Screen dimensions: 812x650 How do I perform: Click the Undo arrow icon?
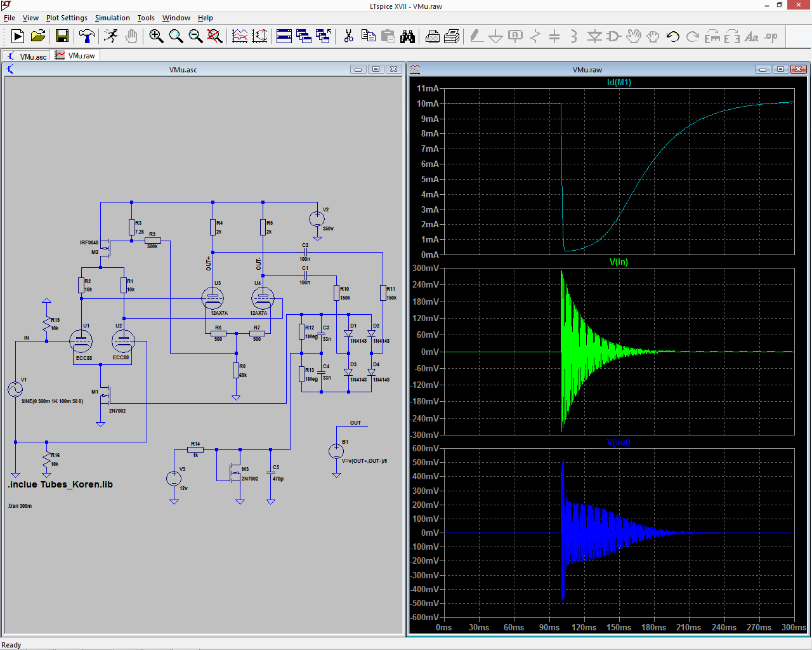(x=672, y=36)
